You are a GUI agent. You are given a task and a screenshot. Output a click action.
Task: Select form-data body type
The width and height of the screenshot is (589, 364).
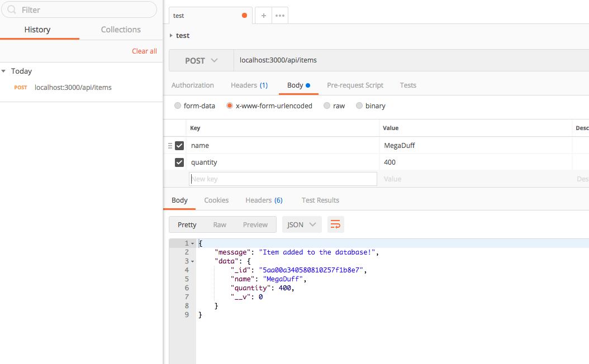178,106
